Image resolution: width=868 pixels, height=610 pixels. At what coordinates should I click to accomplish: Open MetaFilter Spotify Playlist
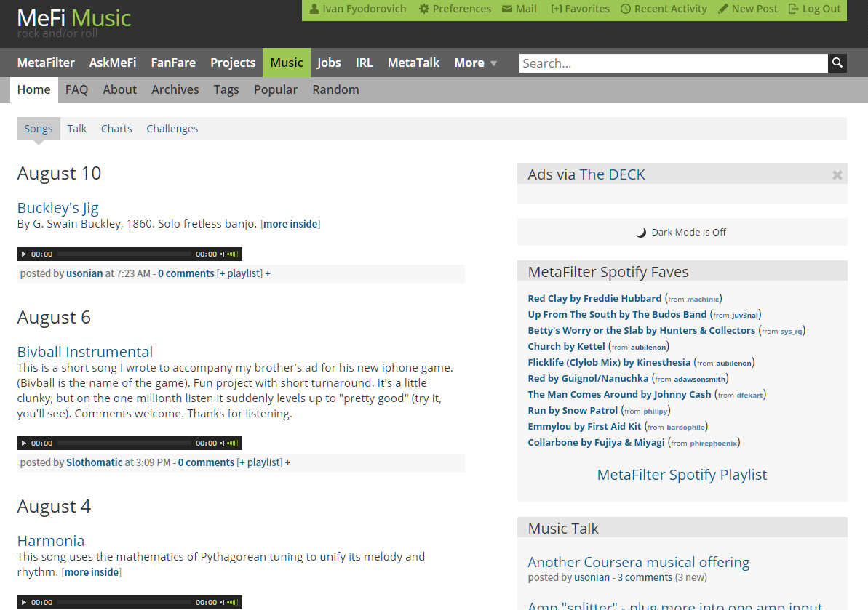[x=682, y=475]
